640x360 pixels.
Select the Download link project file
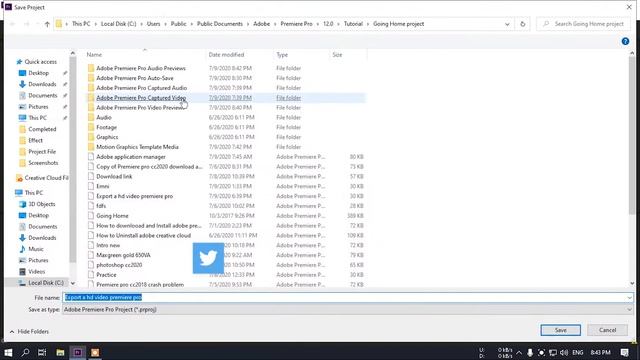pyautogui.click(x=114, y=176)
